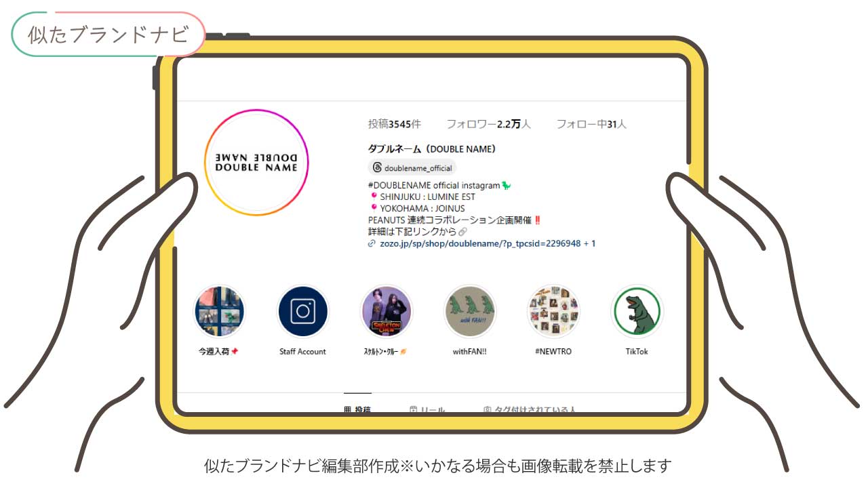This screenshot has height=488, width=868.
Task: Open the TikTok dinosaur highlight
Action: coord(637,312)
